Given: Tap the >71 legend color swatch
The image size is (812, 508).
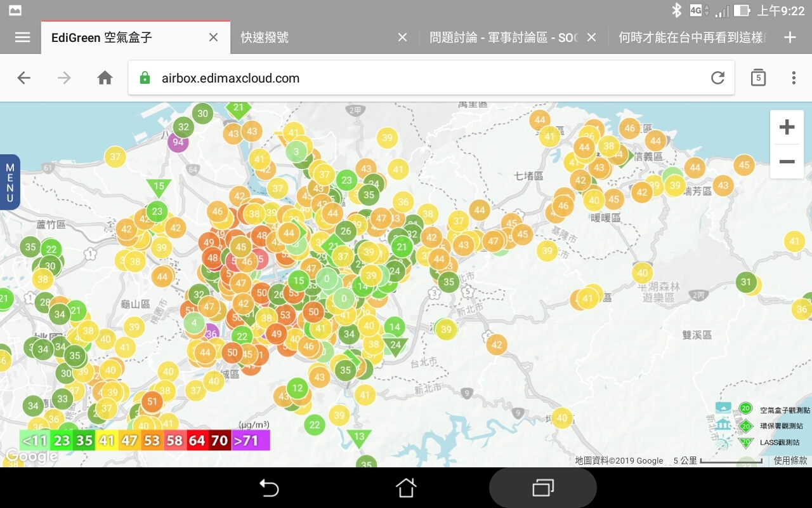Looking at the screenshot, I should coord(251,440).
